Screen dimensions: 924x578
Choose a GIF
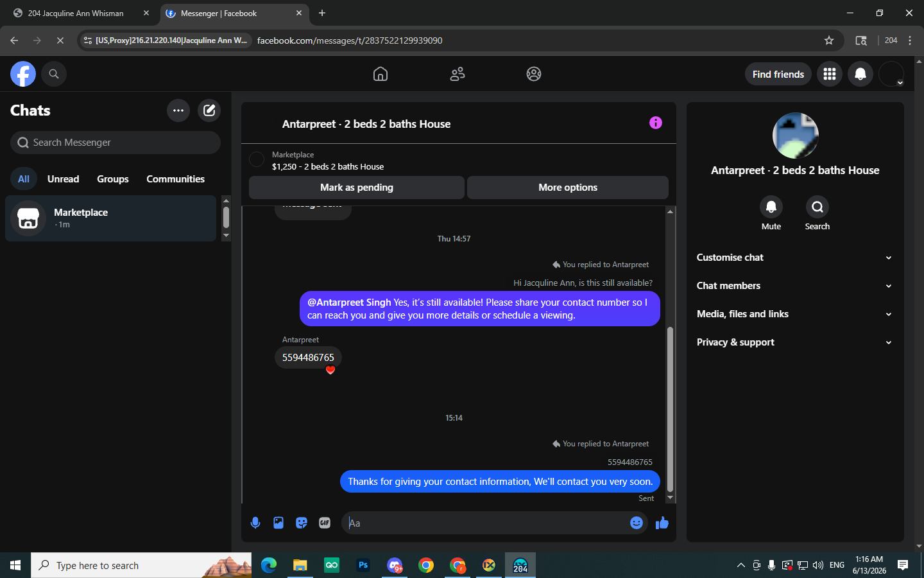(325, 523)
